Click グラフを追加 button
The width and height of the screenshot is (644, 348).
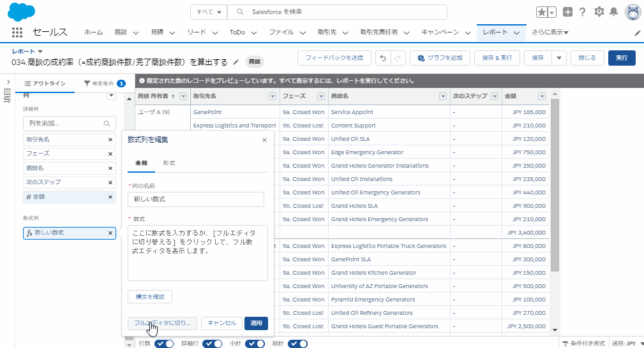tap(440, 58)
